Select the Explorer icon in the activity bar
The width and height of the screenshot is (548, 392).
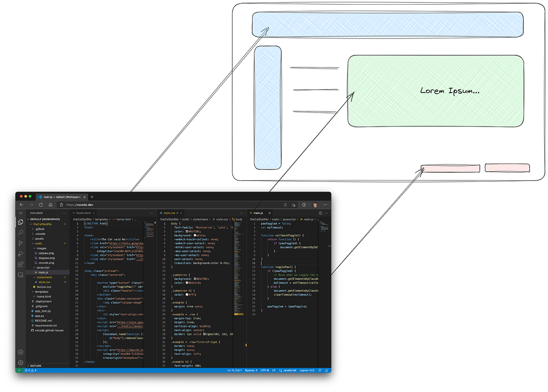tap(21, 222)
